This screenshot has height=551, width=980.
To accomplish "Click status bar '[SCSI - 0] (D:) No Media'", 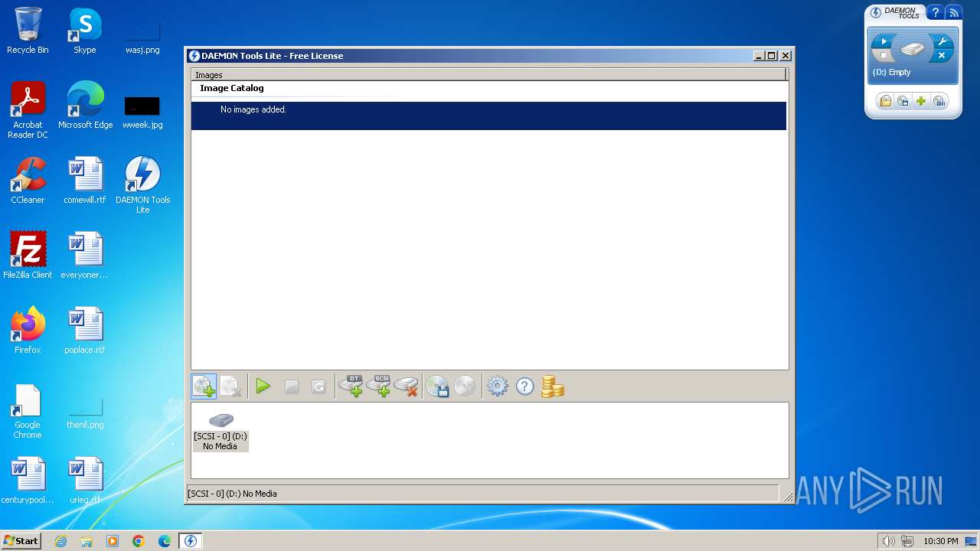I will 232,494.
